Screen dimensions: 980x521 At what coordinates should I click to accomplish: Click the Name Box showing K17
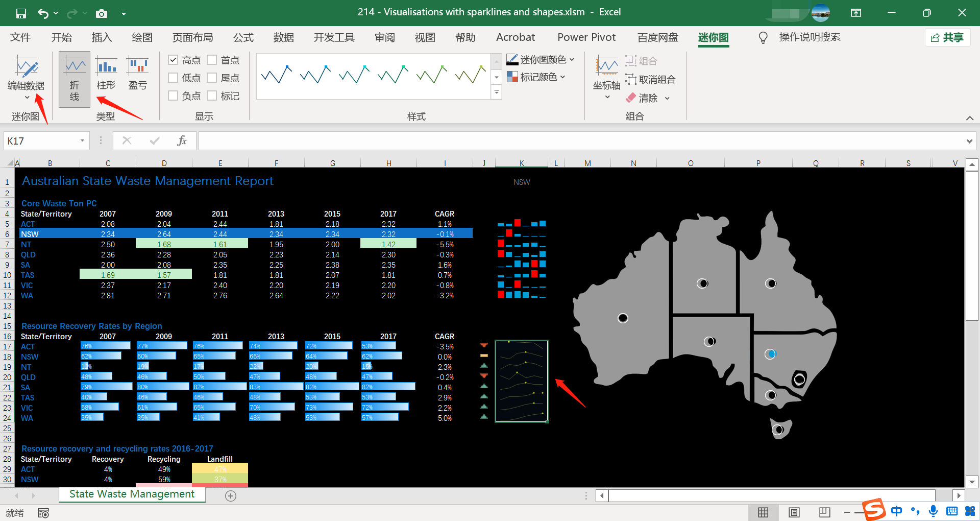click(x=41, y=141)
